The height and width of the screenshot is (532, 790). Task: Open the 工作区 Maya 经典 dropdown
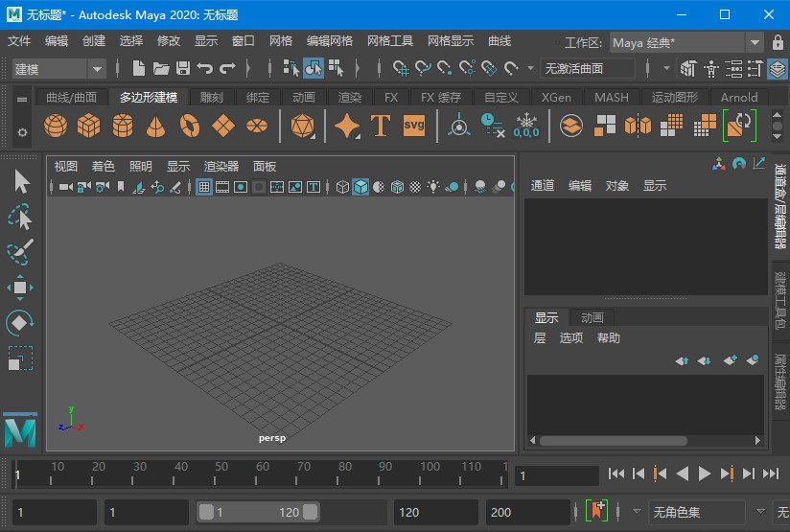[x=755, y=43]
